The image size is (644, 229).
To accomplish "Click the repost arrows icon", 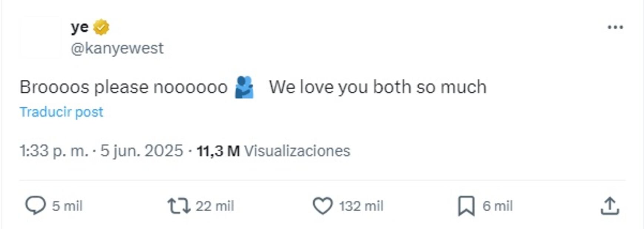I will tap(179, 206).
